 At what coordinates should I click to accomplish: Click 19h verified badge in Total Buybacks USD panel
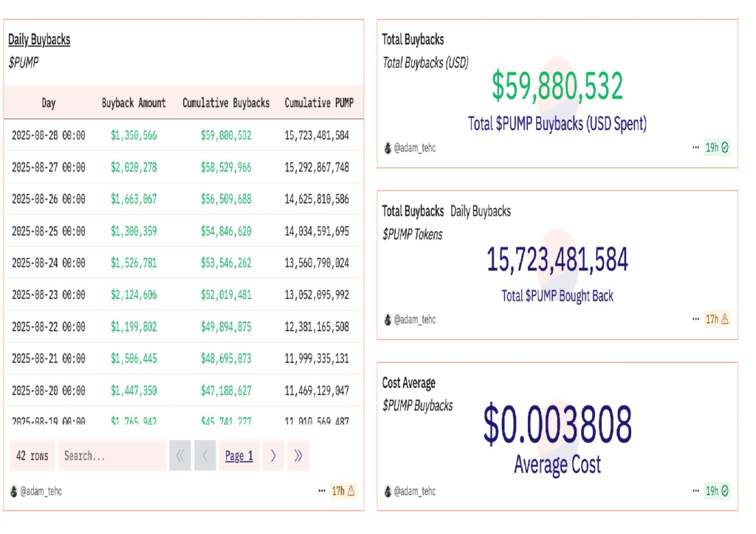pos(717,148)
